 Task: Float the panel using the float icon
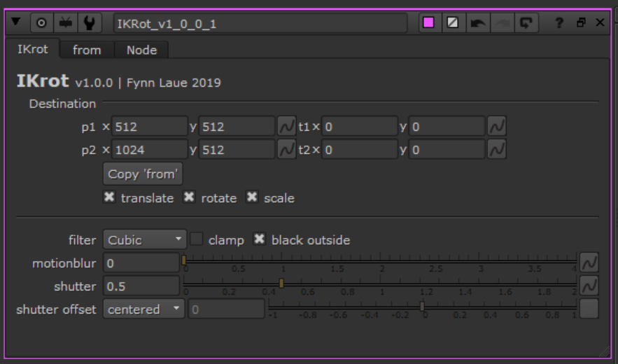580,23
